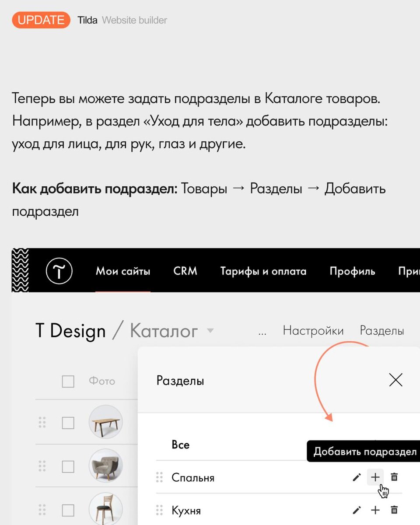The width and height of the screenshot is (420, 525).
Task: Click the chair product thumbnail
Action: tap(105, 509)
